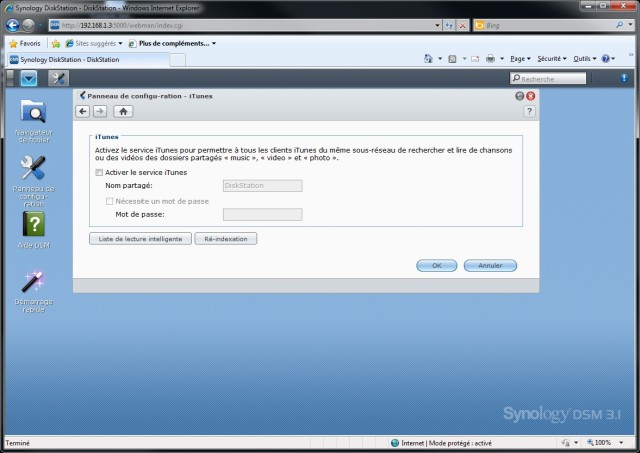Click the Internet Mode protégé status text
This screenshot has height=453, width=640.
click(x=447, y=443)
